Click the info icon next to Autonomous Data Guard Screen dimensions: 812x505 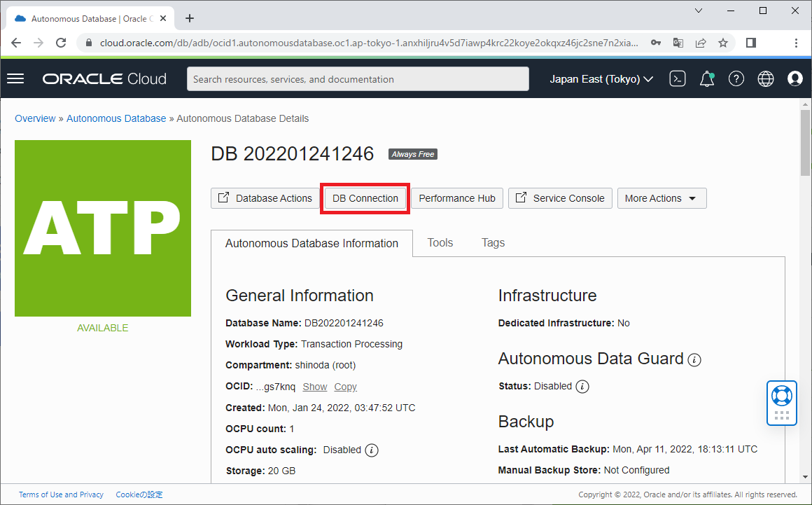694,359
